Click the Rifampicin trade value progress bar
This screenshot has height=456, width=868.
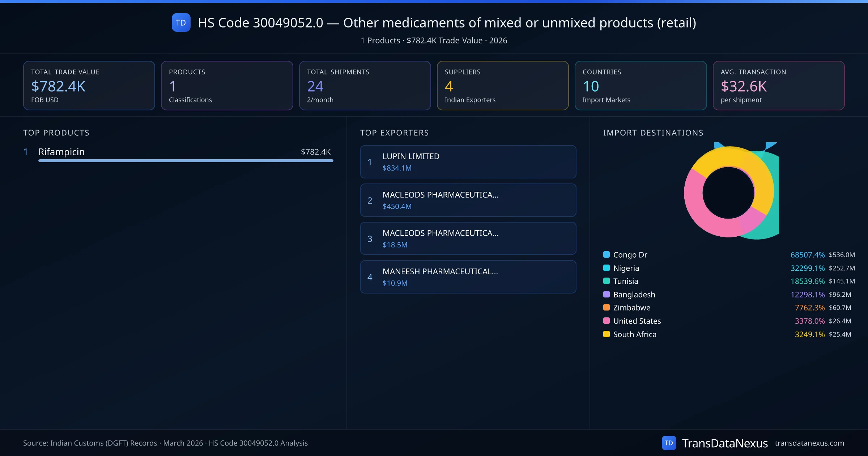click(186, 161)
